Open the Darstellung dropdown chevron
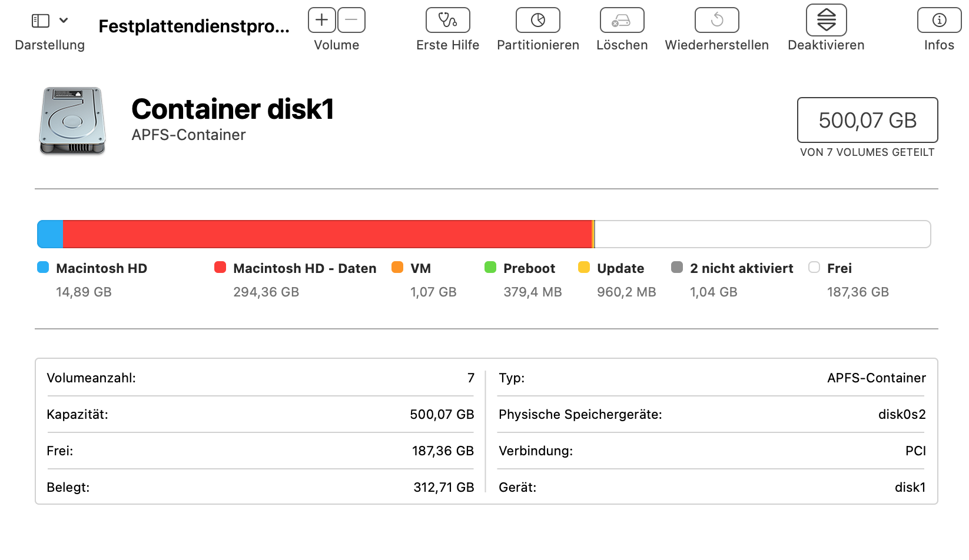969x560 pixels. [64, 21]
